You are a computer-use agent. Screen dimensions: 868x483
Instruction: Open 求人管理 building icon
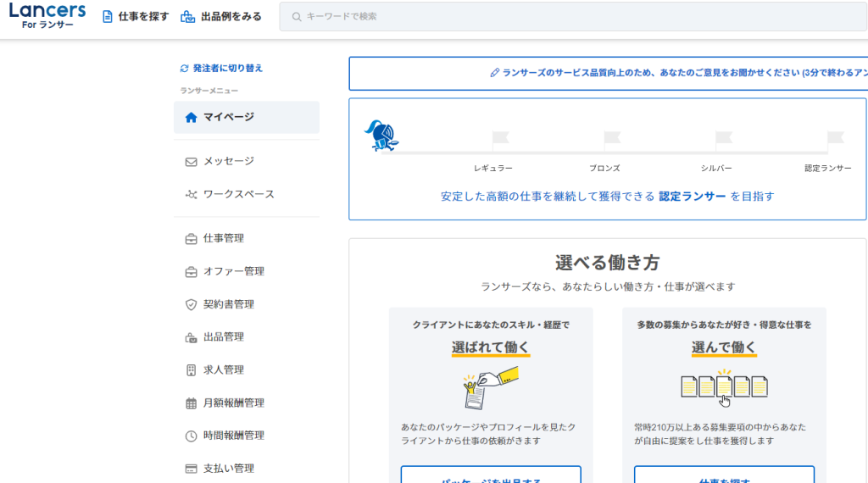191,370
